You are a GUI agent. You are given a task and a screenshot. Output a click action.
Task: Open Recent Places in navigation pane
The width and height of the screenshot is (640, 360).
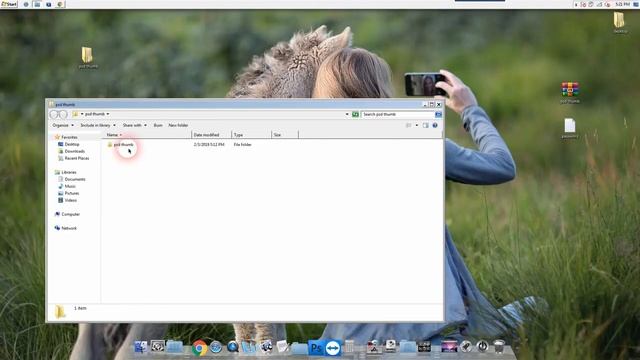tap(73, 158)
